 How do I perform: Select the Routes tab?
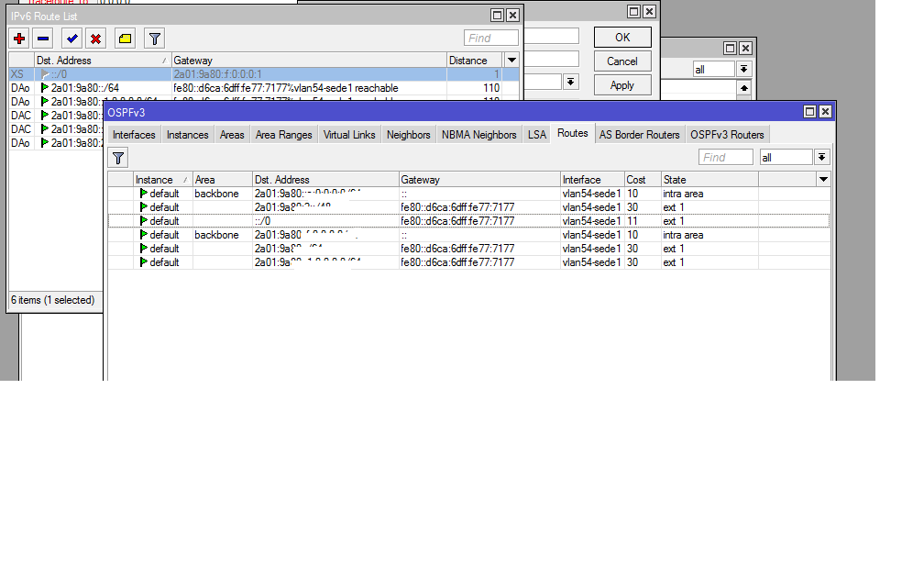[572, 133]
